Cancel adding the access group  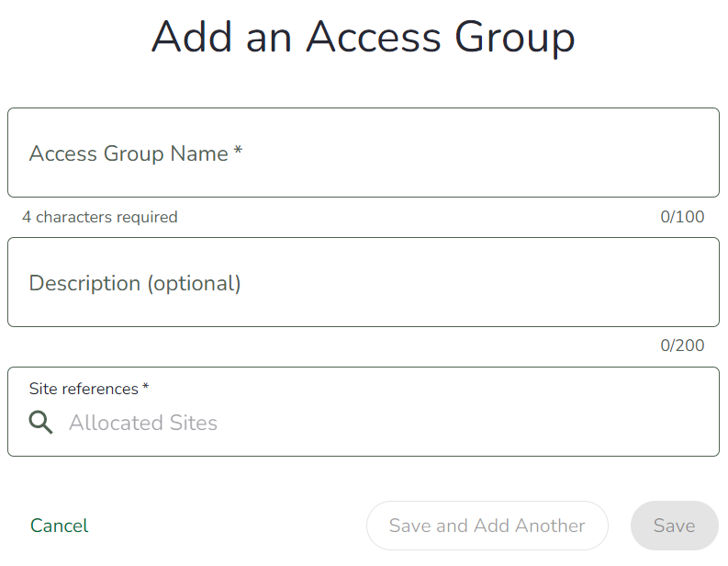click(x=60, y=526)
